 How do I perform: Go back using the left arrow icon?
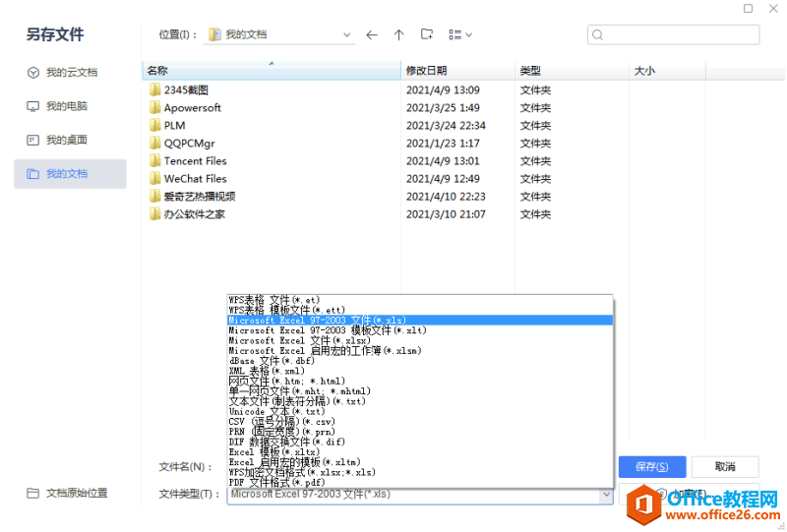click(x=372, y=34)
